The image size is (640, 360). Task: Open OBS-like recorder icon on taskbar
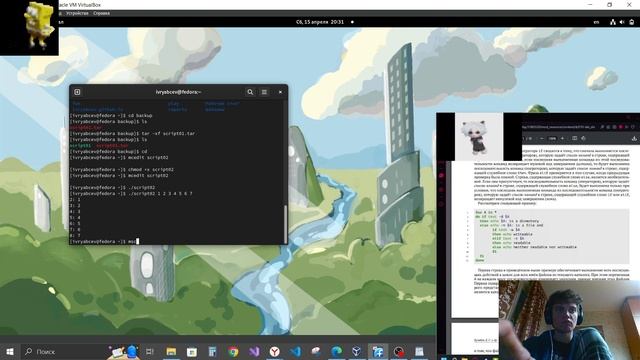[399, 351]
